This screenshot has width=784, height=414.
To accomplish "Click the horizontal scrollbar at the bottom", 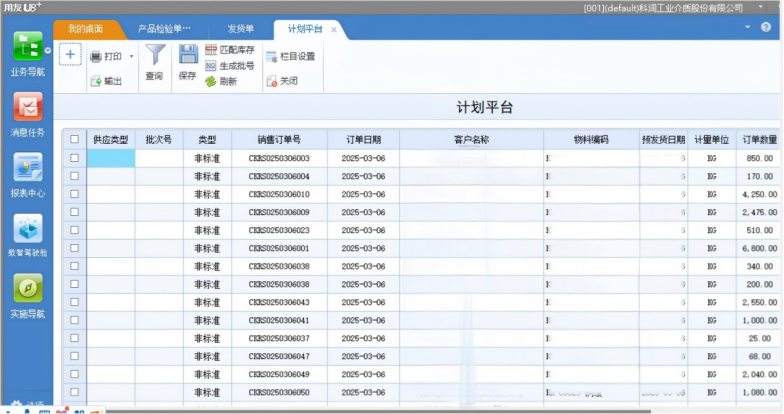I will point(378,412).
